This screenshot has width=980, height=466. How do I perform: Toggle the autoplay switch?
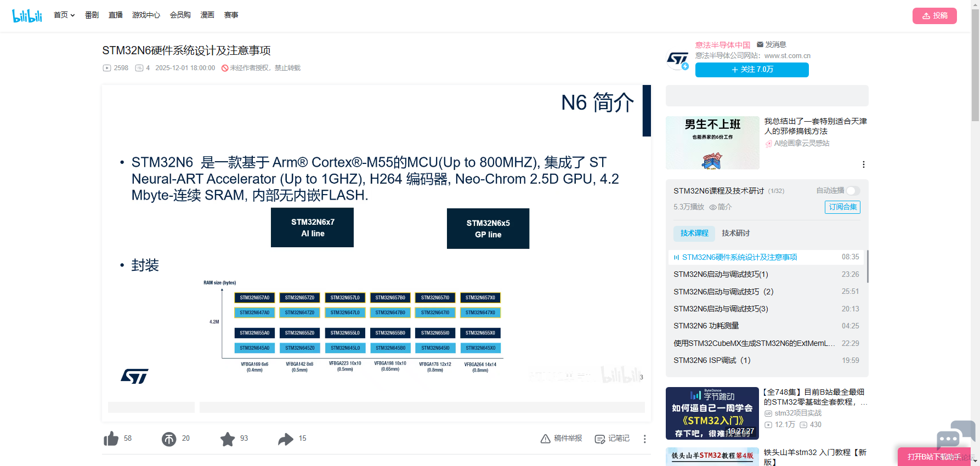click(x=853, y=191)
